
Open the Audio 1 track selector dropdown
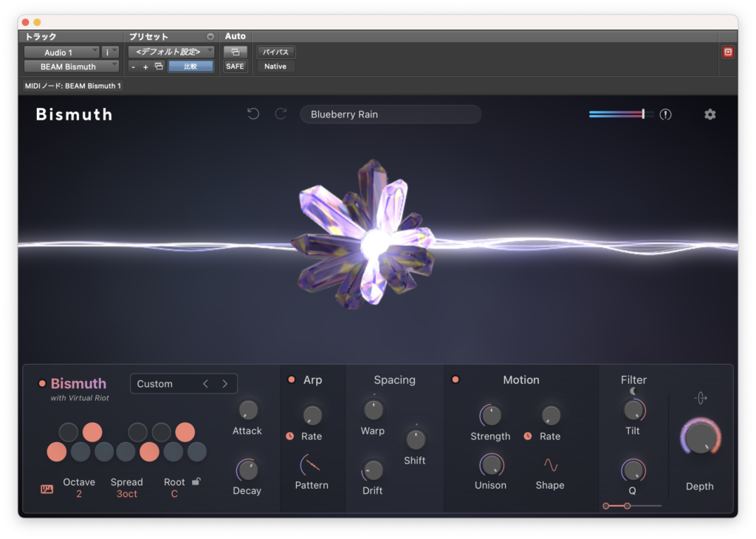coord(62,52)
